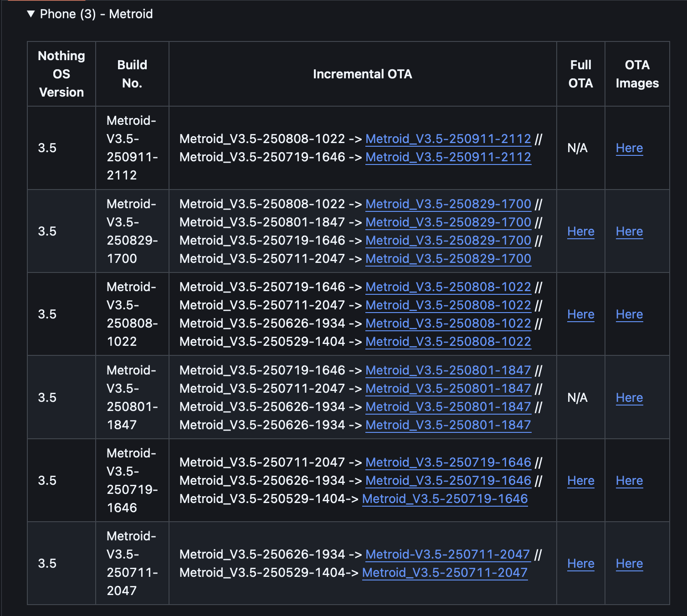
Task: Open incremental OTA from 250626-1934 to 250711-2047
Action: (x=447, y=554)
